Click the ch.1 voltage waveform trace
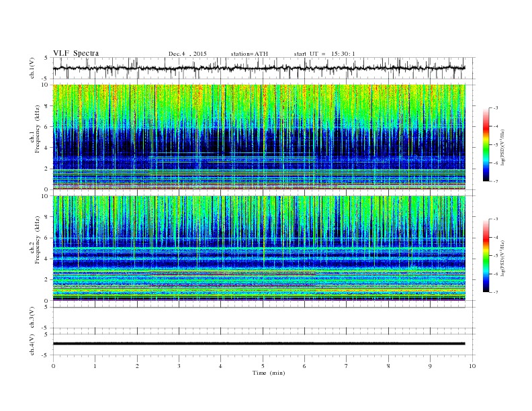This screenshot has width=532, height=411. (x=259, y=68)
